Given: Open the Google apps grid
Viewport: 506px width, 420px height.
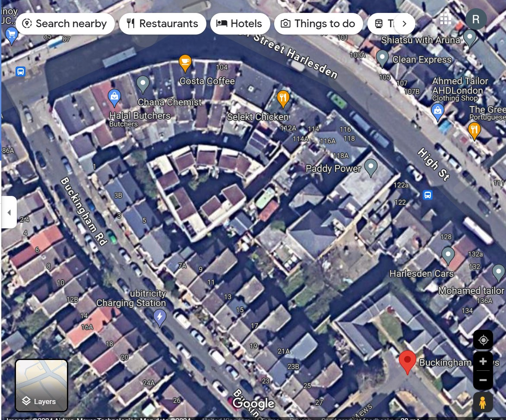Looking at the screenshot, I should click(x=446, y=19).
